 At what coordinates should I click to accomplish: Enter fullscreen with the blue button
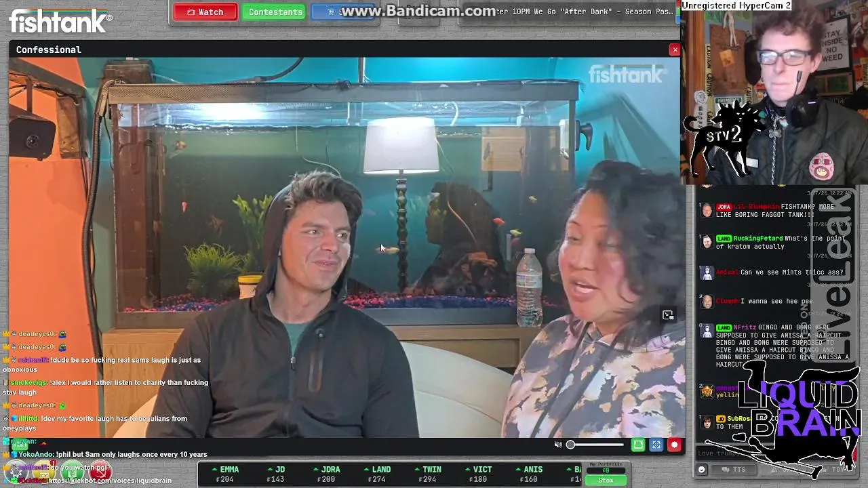(x=656, y=445)
